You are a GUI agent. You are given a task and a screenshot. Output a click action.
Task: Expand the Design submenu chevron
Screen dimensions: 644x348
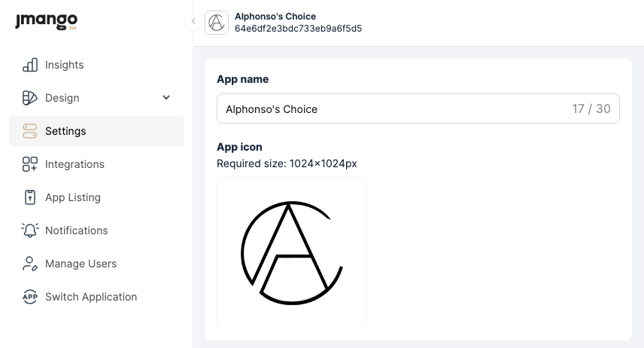coord(166,98)
